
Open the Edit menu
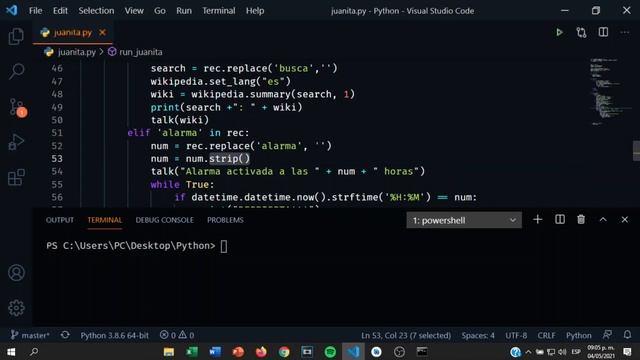coord(60,11)
